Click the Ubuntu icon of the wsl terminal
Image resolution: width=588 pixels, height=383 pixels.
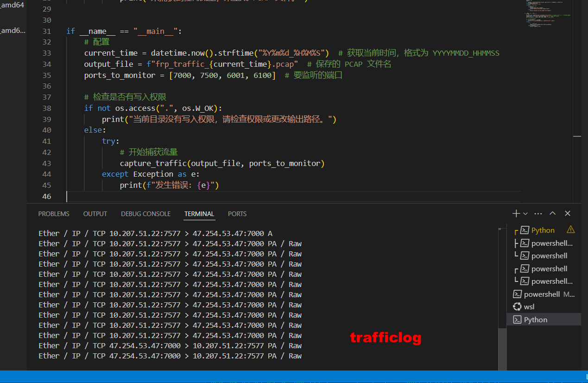coord(517,306)
